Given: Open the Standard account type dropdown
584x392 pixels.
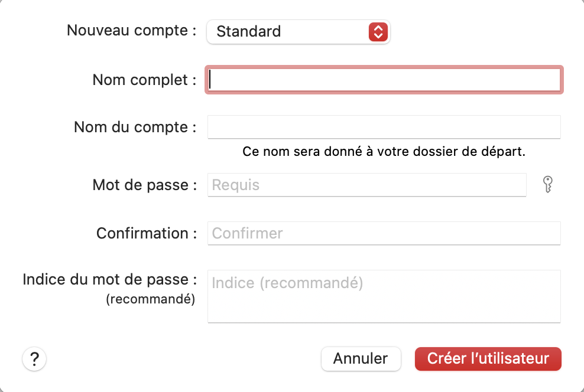Looking at the screenshot, I should tap(298, 31).
